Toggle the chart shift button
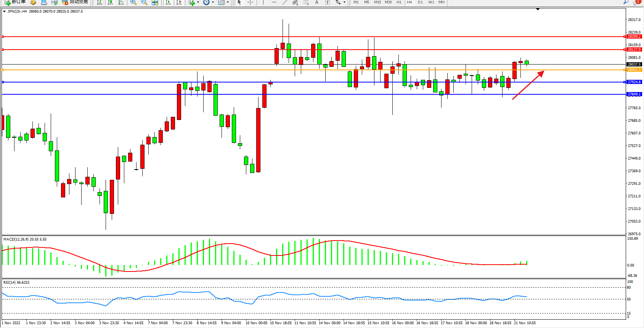The height and width of the screenshot is (328, 644). coord(178,2)
